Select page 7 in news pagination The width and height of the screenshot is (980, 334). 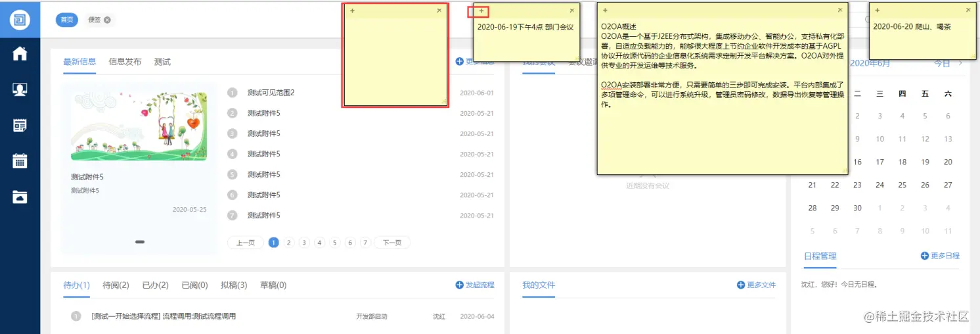coord(366,243)
